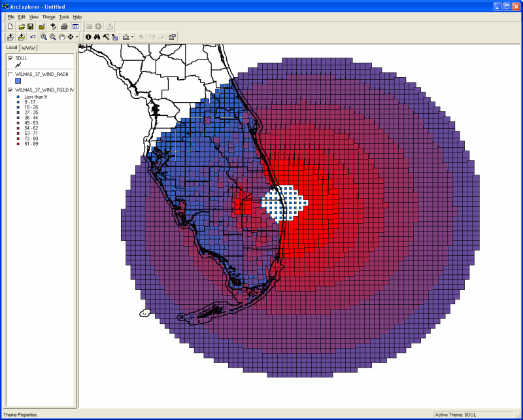Click the Print map icon
This screenshot has height=420, width=523.
point(64,26)
